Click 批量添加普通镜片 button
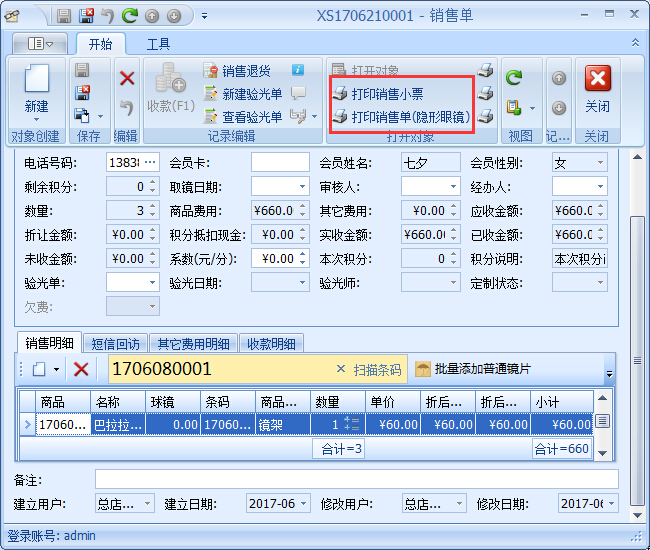Screen dimensions: 650x550 (473, 369)
